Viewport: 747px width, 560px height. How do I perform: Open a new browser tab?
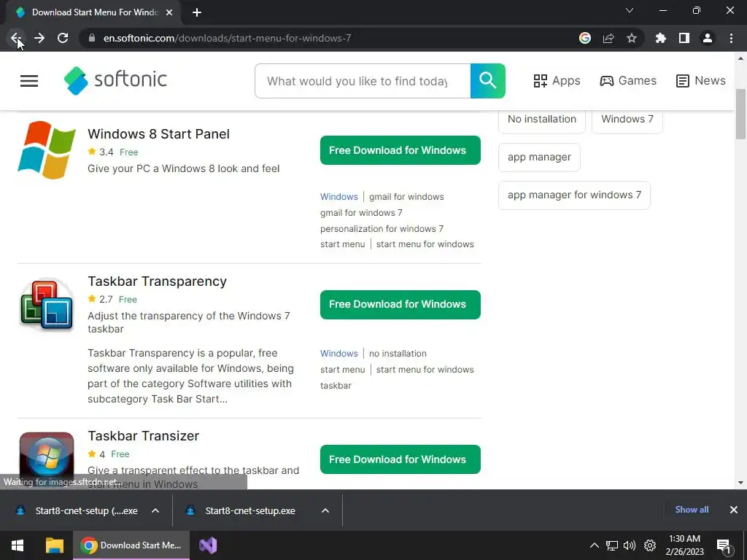coord(197,12)
